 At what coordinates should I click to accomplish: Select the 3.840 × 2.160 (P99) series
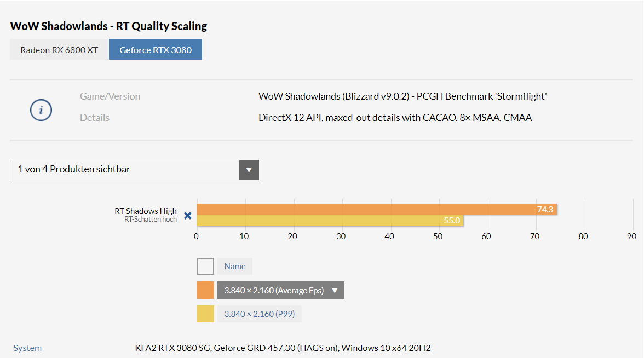[260, 314]
